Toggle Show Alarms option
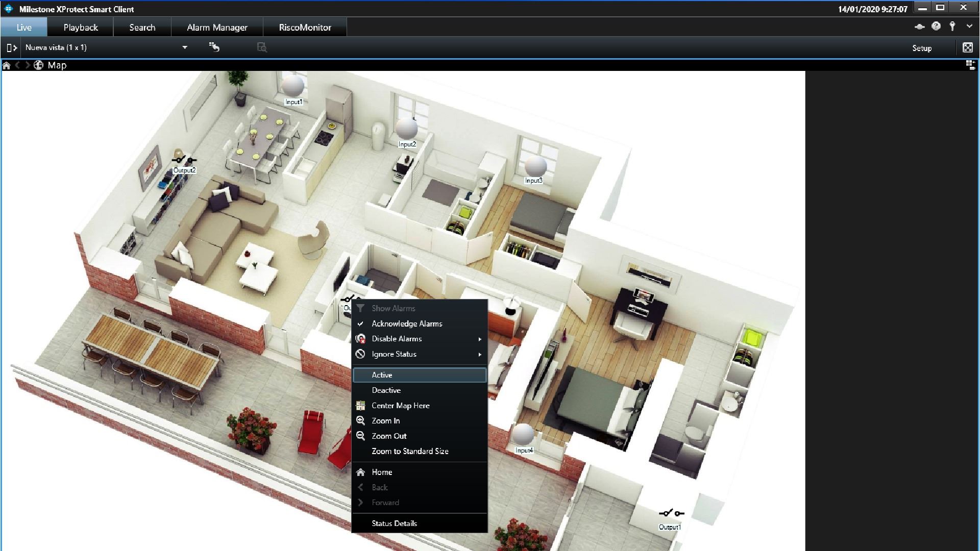Screen dimensions: 980x551 coord(394,308)
